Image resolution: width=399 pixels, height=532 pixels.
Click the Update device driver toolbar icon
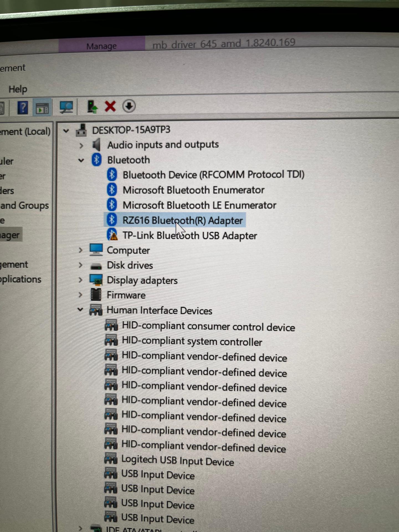(92, 107)
